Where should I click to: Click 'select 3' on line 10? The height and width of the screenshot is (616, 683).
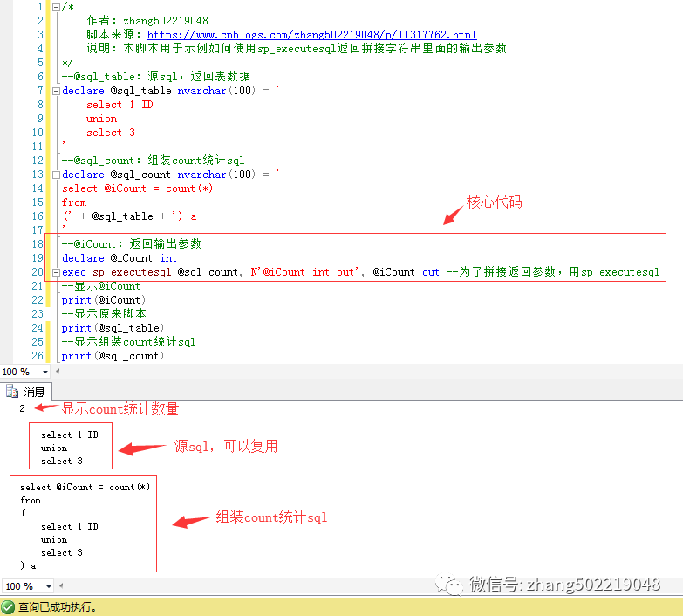[111, 133]
